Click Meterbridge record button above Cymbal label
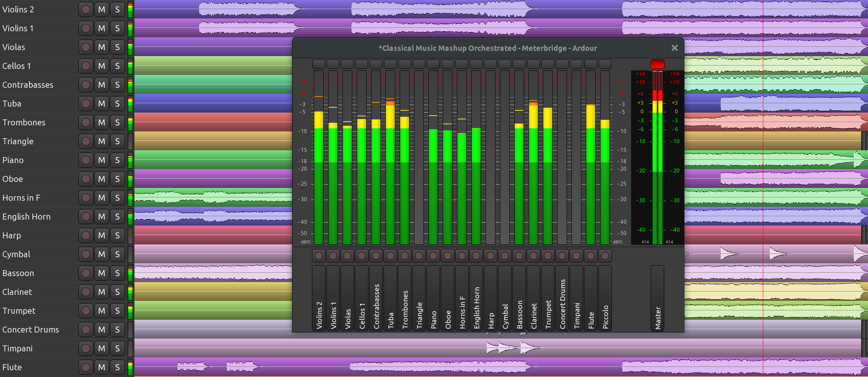Viewport: 868px width, 377px height. click(x=505, y=256)
